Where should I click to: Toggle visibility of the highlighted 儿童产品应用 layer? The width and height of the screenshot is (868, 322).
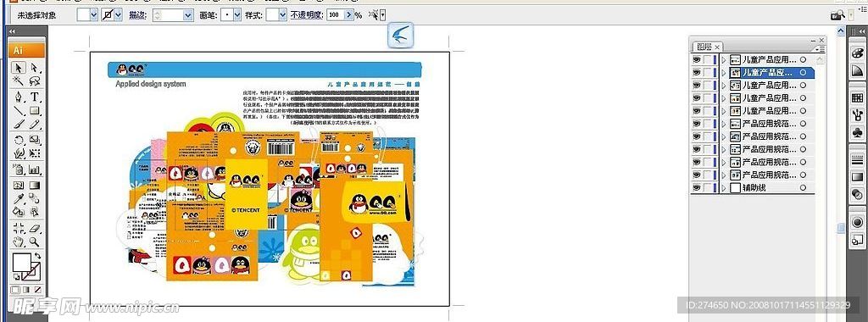click(x=697, y=73)
